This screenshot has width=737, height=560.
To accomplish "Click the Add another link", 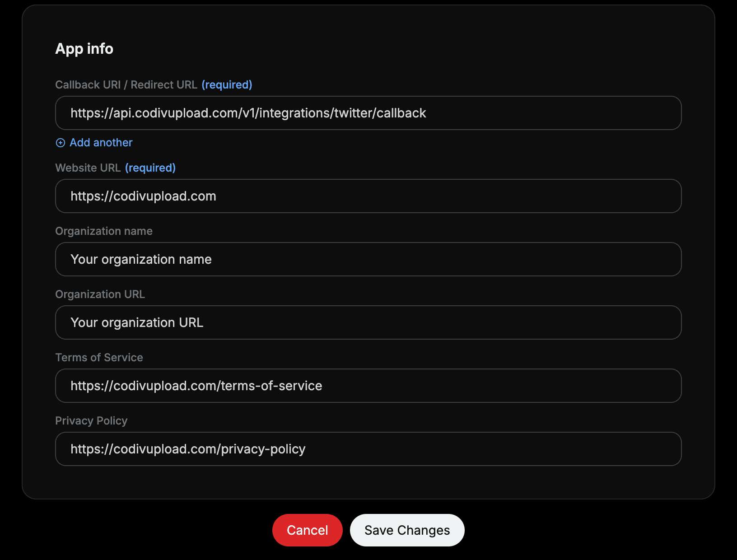I will tap(101, 143).
